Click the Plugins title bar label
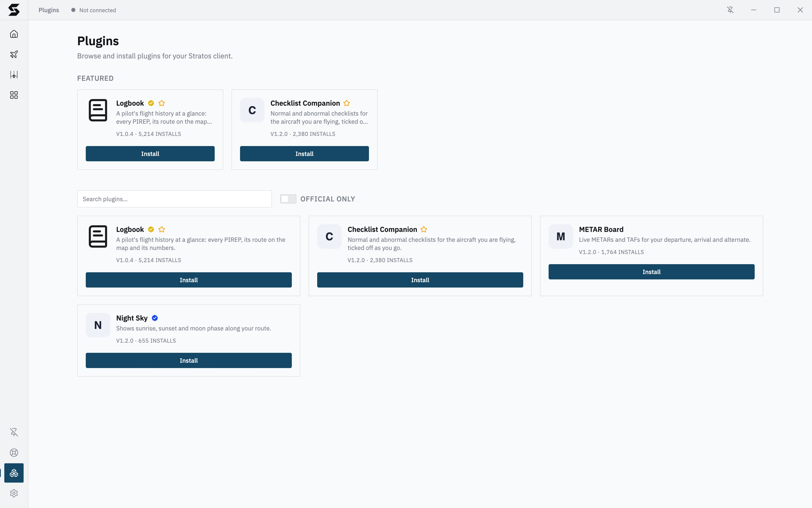This screenshot has height=508, width=812. (49, 10)
